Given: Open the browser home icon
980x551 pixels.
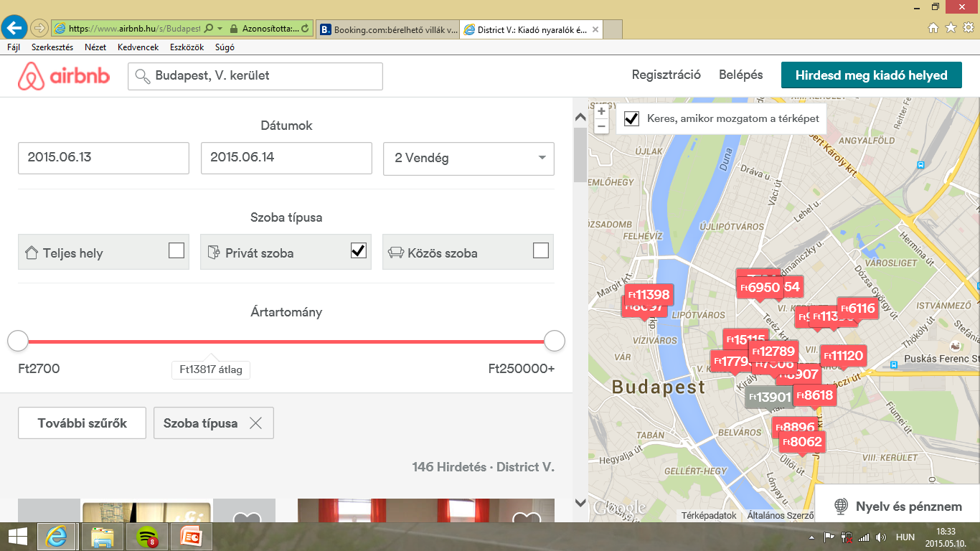Looking at the screenshot, I should pos(933,28).
